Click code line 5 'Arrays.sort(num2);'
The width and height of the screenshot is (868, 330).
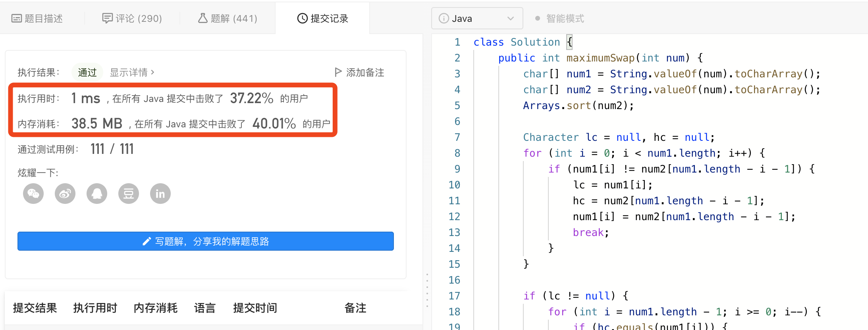[579, 106]
